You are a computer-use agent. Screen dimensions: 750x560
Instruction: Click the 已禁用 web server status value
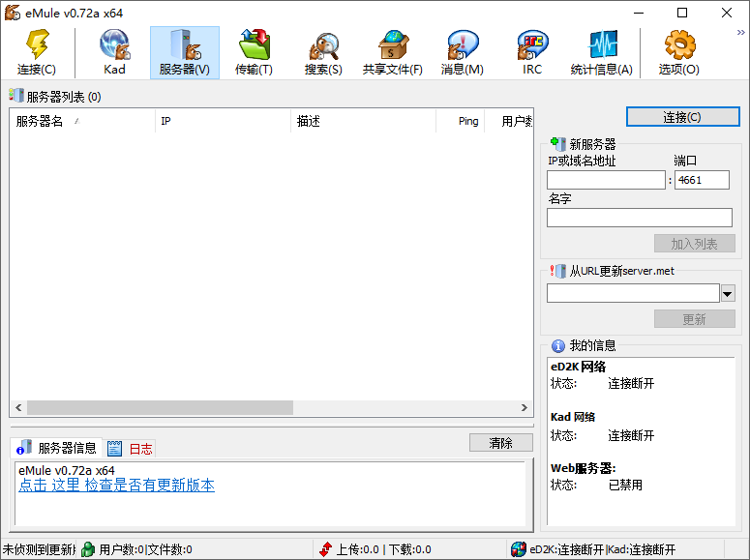pyautogui.click(x=625, y=485)
